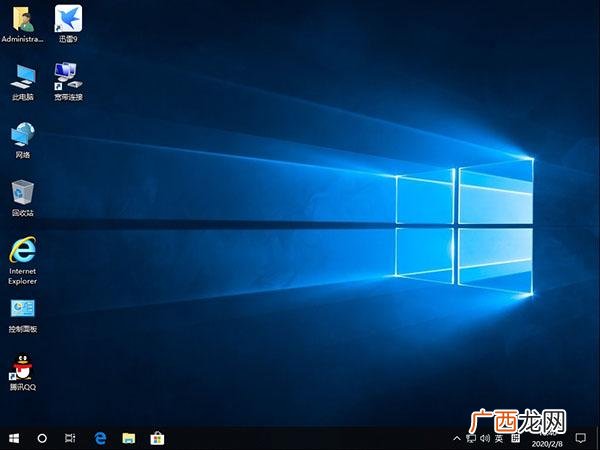Open the 控制面板 Control Panel icon

(23, 316)
